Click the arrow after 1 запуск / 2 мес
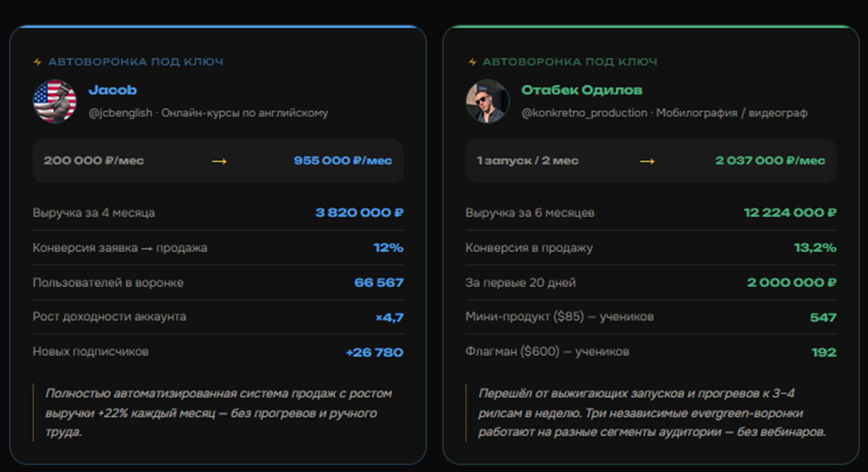 pyautogui.click(x=647, y=162)
